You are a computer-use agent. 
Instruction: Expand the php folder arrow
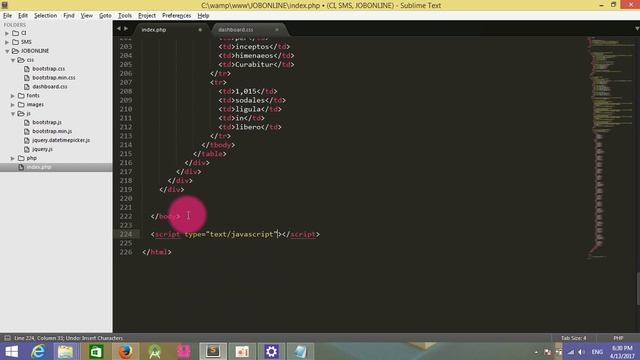pos(13,158)
